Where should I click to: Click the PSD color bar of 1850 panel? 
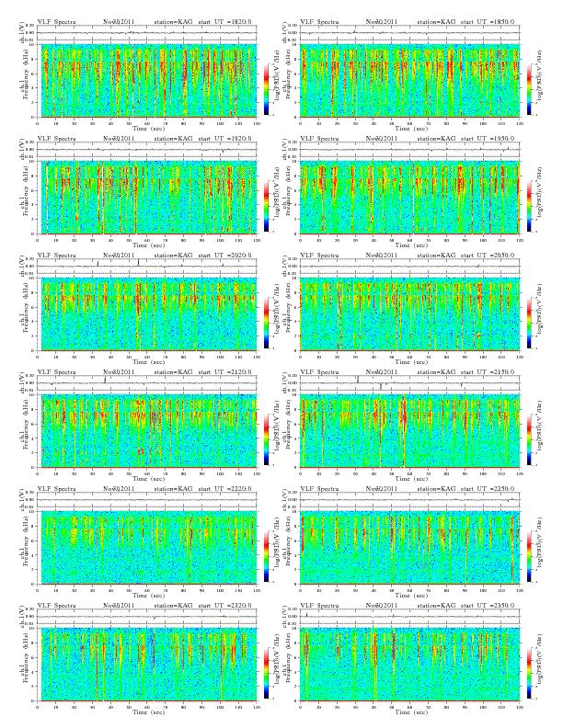(529, 89)
